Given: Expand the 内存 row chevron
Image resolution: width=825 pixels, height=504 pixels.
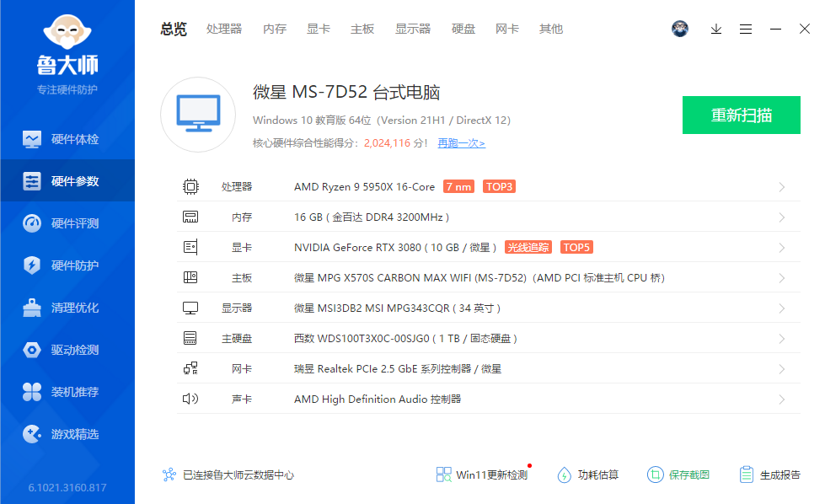Looking at the screenshot, I should 782,217.
